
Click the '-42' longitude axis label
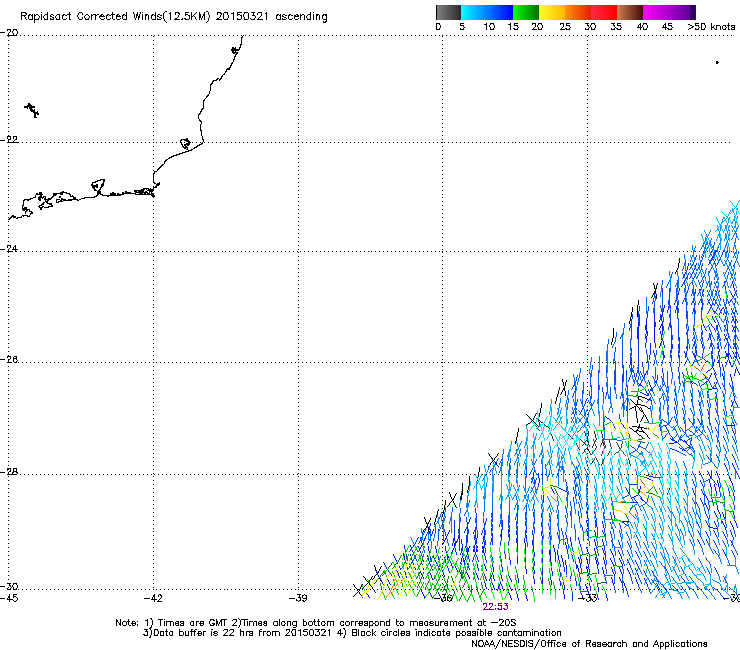click(x=153, y=598)
